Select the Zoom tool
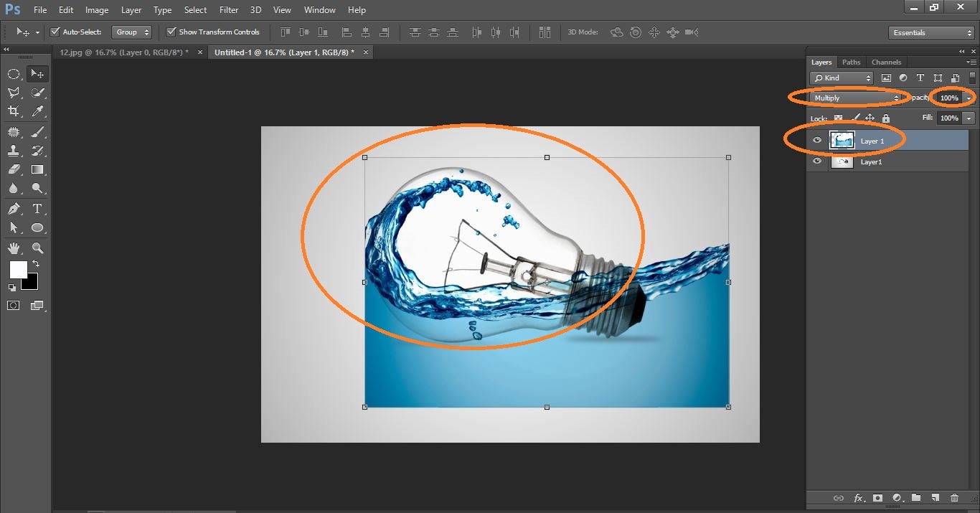 tap(38, 248)
